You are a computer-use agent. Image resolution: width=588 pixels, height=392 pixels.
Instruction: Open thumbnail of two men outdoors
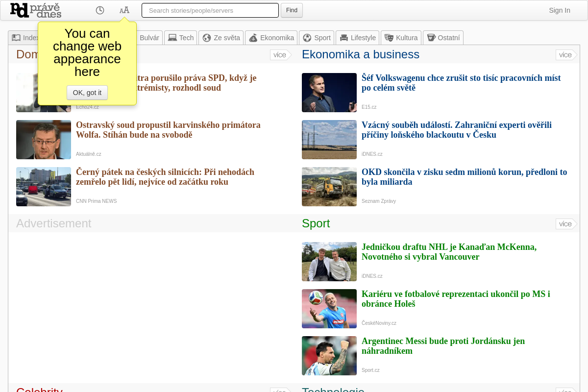[329, 262]
